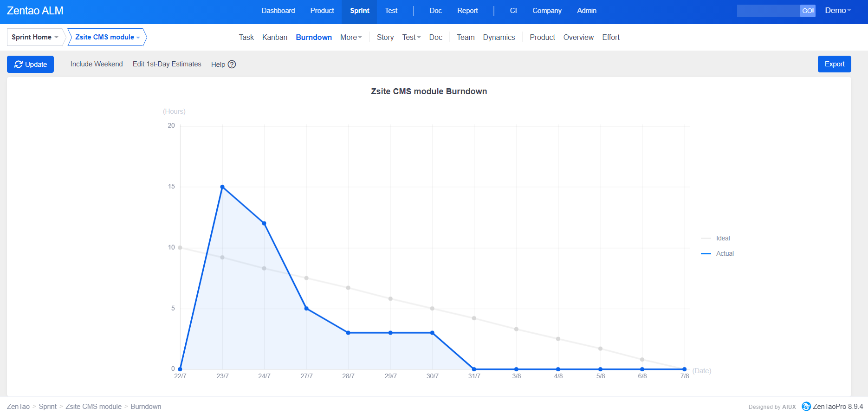Click the Sprint breadcrumb link in footer
This screenshot has width=868, height=414.
47,407
